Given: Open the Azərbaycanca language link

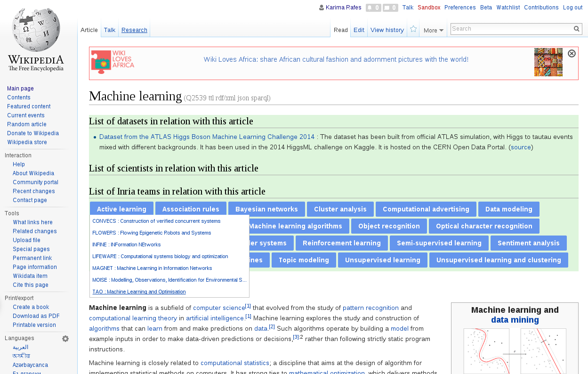Looking at the screenshot, I should pos(30,365).
